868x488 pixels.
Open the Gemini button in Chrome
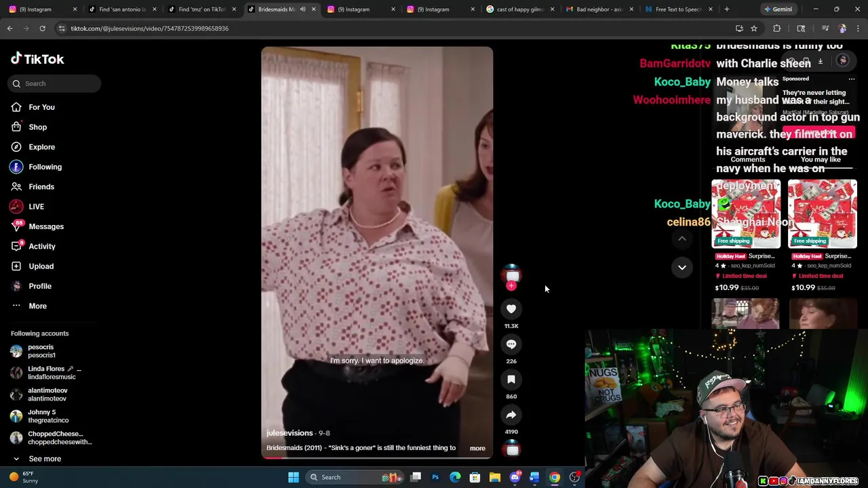click(x=778, y=9)
